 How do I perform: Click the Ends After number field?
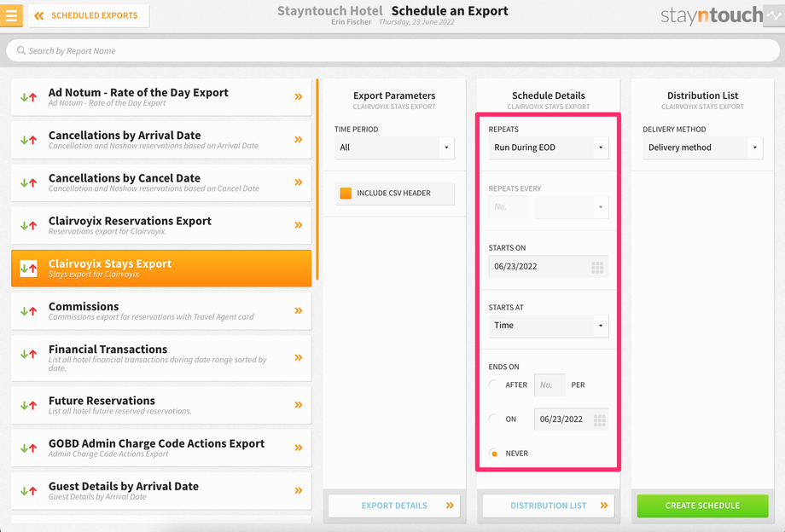click(549, 385)
